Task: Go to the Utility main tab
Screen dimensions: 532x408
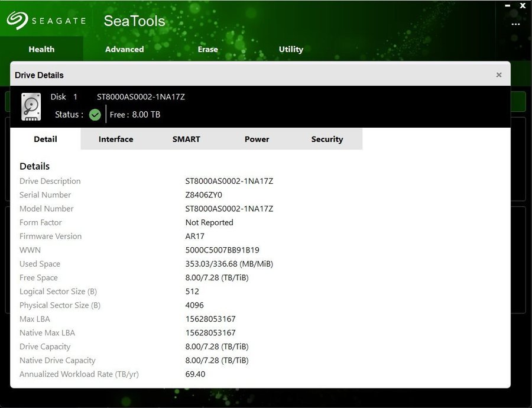Action: pos(291,49)
